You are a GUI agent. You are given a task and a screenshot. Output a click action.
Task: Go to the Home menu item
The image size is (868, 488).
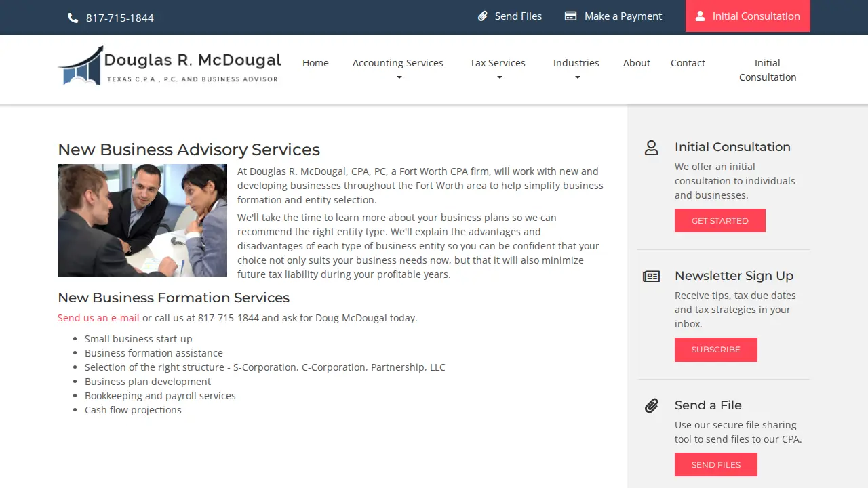315,63
